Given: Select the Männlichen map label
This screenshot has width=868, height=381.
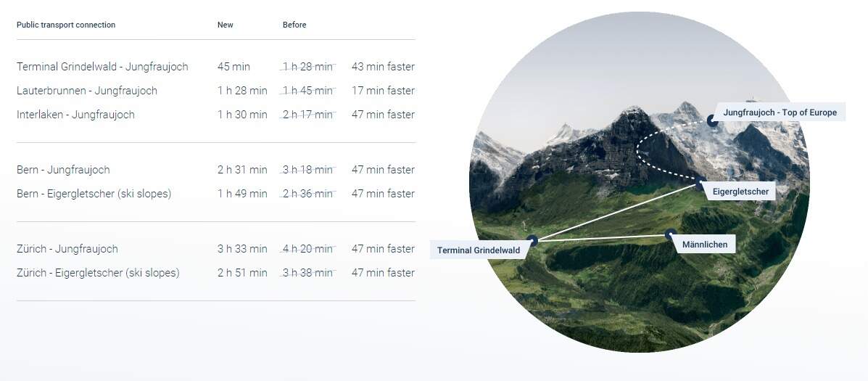Looking at the screenshot, I should (x=704, y=245).
